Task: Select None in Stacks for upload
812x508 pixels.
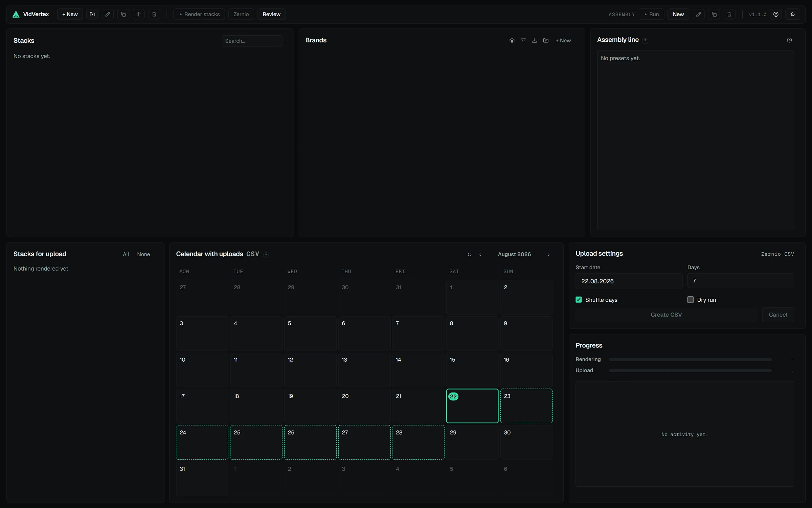Action: [143, 254]
